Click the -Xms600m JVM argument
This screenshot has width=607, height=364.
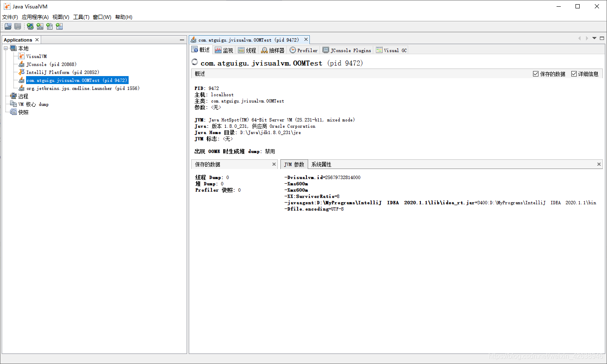296,184
